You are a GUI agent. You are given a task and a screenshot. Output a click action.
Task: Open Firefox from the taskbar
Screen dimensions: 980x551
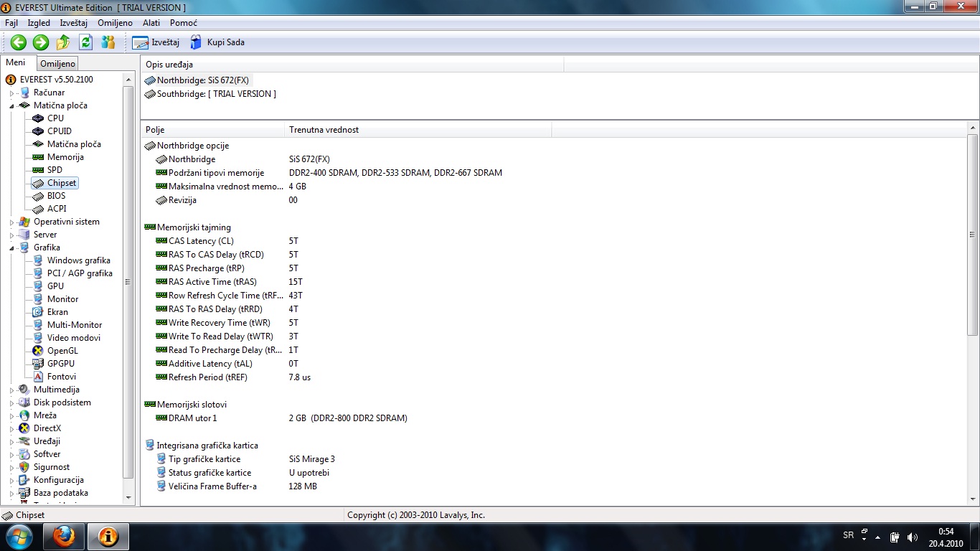point(64,536)
